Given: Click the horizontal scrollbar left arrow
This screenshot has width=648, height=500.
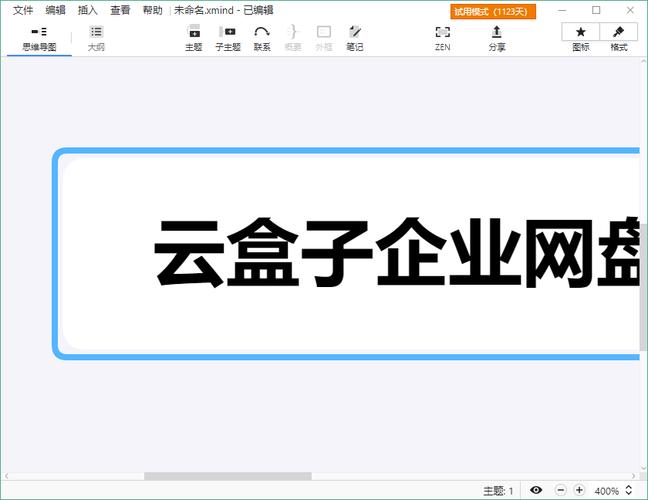Looking at the screenshot, I should coord(6,476).
